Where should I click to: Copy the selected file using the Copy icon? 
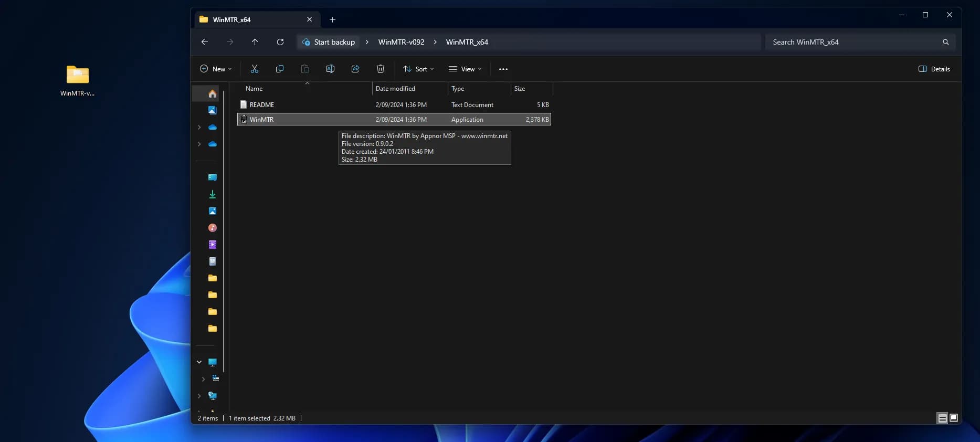[280, 69]
